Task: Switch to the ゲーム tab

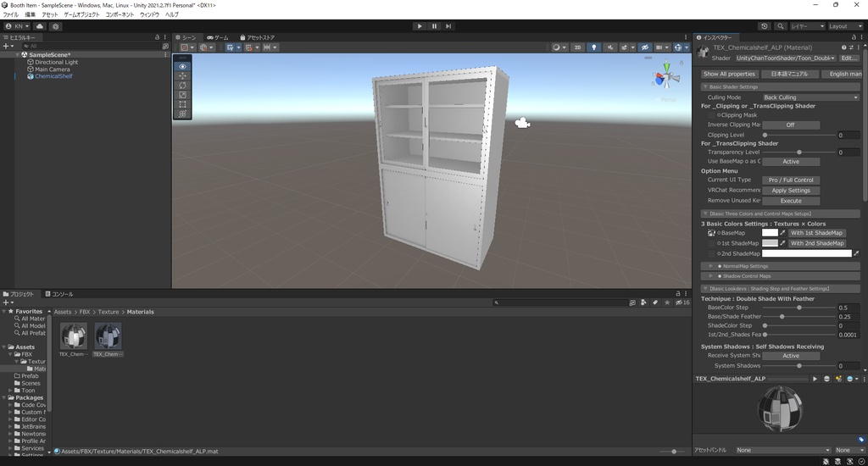Action: [218, 37]
